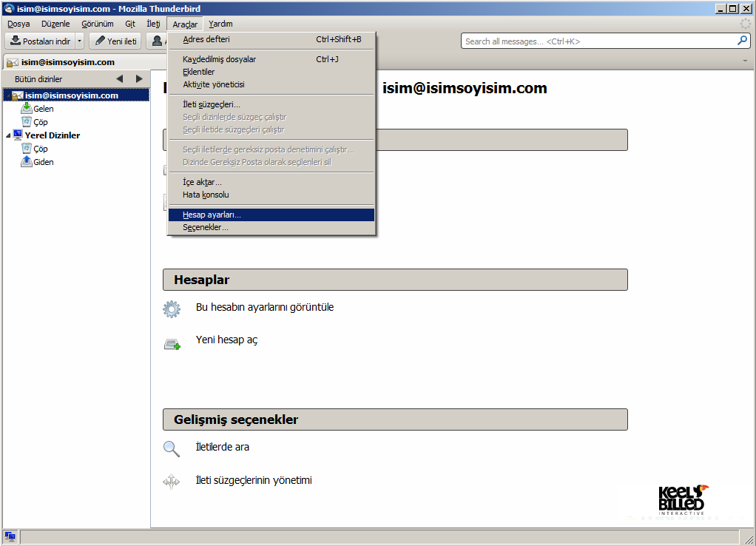Viewport: 756px width, 546px height.
Task: Close the open Araçlar menu
Action: tap(185, 24)
